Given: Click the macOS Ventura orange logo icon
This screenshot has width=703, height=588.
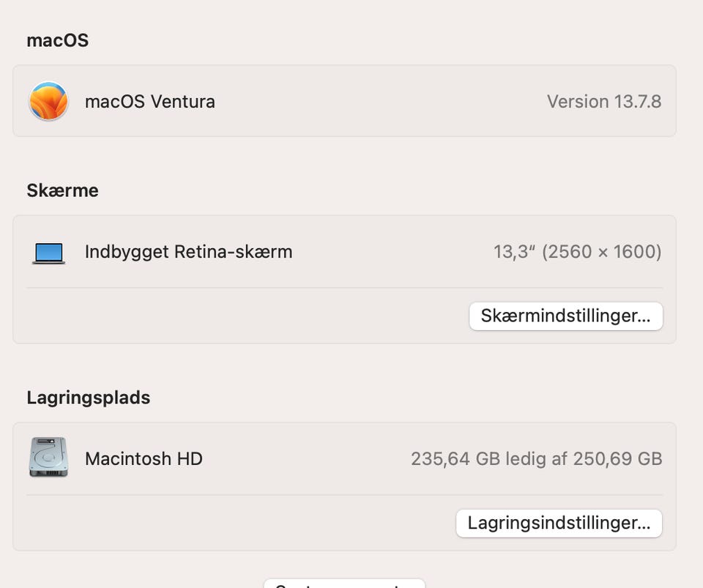Looking at the screenshot, I should [x=48, y=101].
